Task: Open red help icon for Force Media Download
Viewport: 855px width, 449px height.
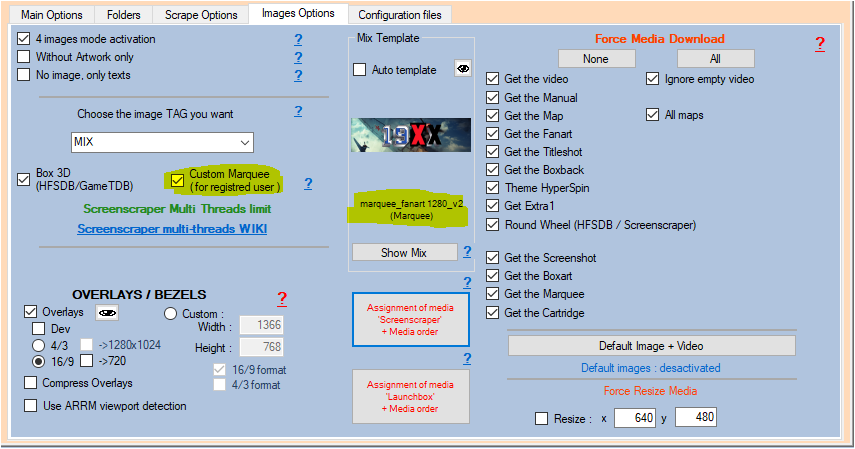Action: [x=819, y=44]
